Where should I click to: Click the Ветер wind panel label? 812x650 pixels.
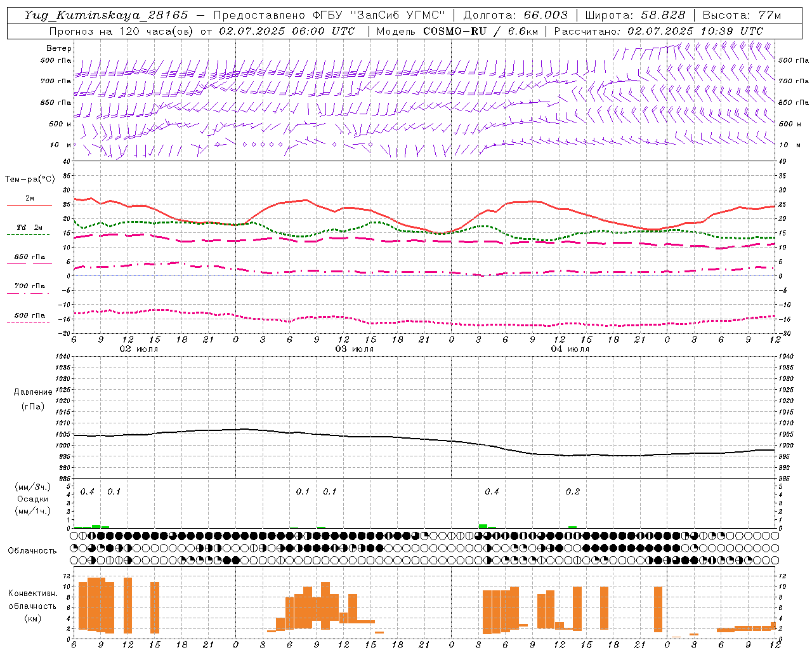coord(59,48)
